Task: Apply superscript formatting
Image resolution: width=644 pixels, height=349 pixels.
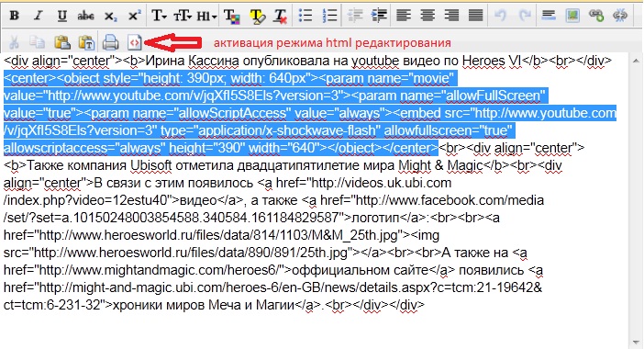Action: [134, 16]
